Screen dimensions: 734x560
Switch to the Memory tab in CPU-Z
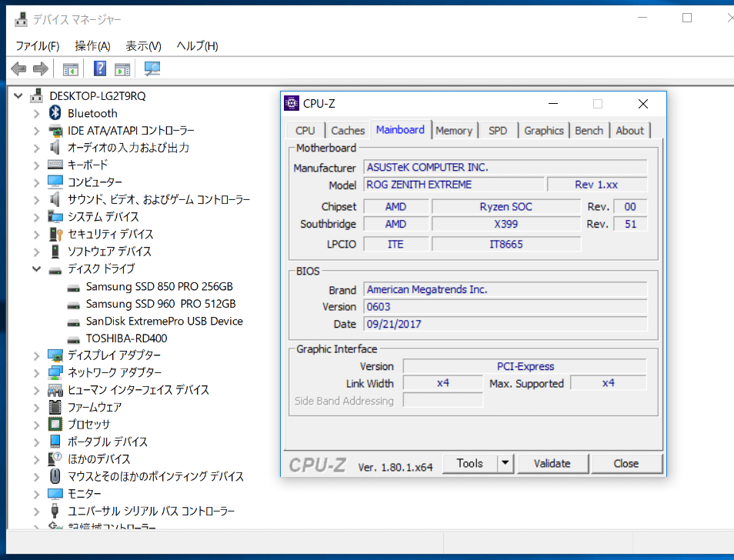click(454, 131)
